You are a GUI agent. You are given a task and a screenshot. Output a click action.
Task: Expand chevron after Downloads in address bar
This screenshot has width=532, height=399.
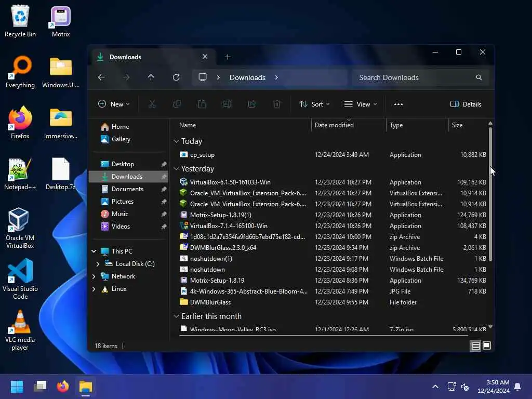click(276, 77)
